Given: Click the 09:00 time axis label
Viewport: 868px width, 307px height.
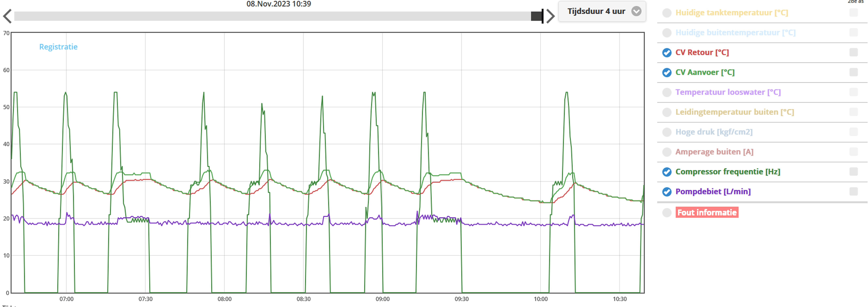Looking at the screenshot, I should tap(382, 299).
